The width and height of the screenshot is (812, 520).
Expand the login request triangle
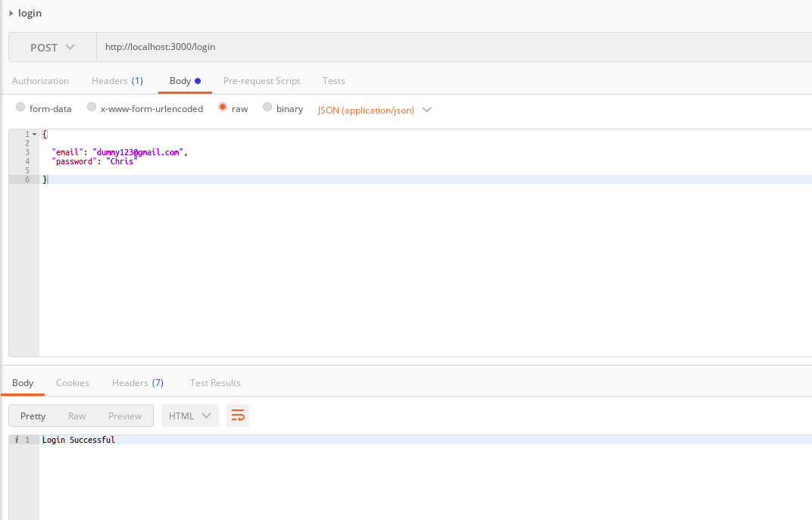tap(11, 13)
